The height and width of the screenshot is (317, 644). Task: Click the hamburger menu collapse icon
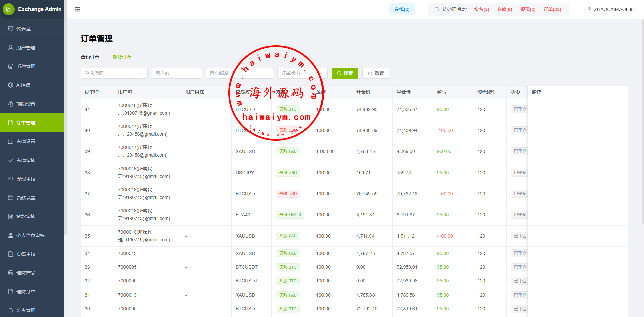coord(77,9)
